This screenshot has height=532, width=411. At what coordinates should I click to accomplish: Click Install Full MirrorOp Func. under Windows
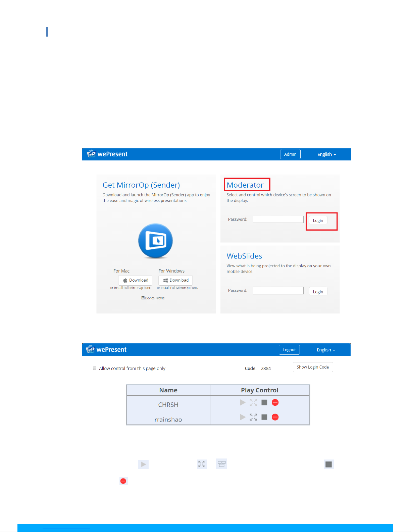(179, 288)
